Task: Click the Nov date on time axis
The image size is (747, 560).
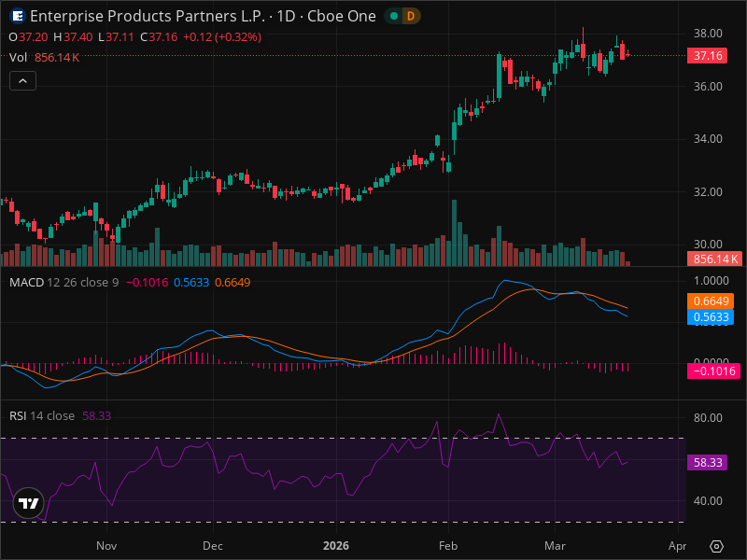Action: 106,546
